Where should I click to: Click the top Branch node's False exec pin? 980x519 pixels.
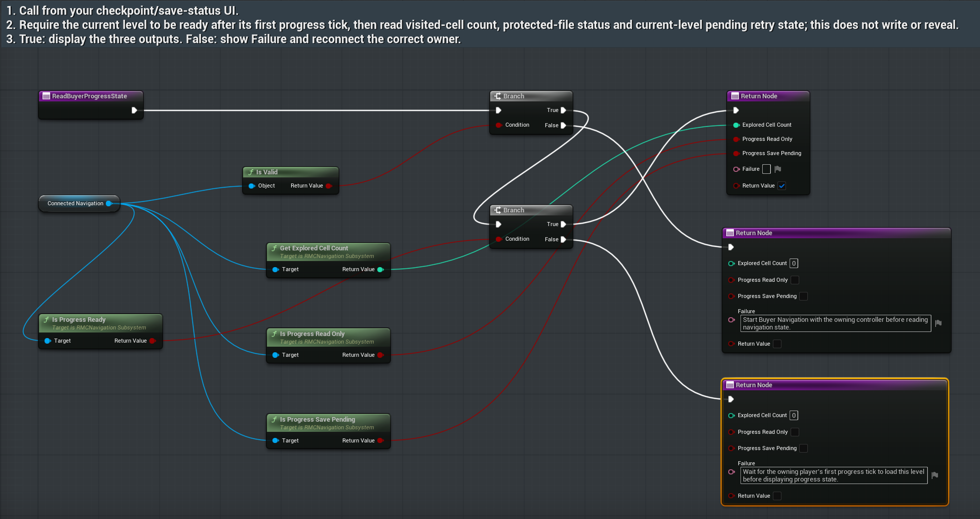563,126
